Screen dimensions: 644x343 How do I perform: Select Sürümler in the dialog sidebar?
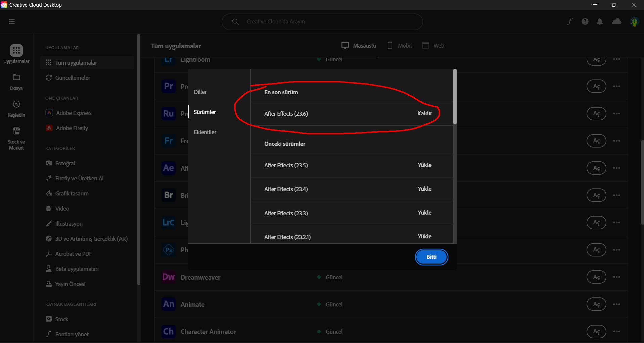click(x=205, y=112)
